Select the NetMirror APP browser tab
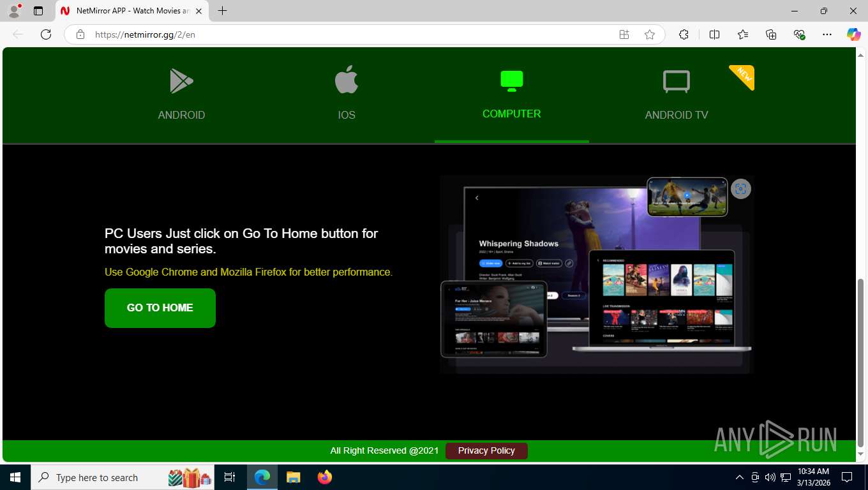 (x=132, y=11)
